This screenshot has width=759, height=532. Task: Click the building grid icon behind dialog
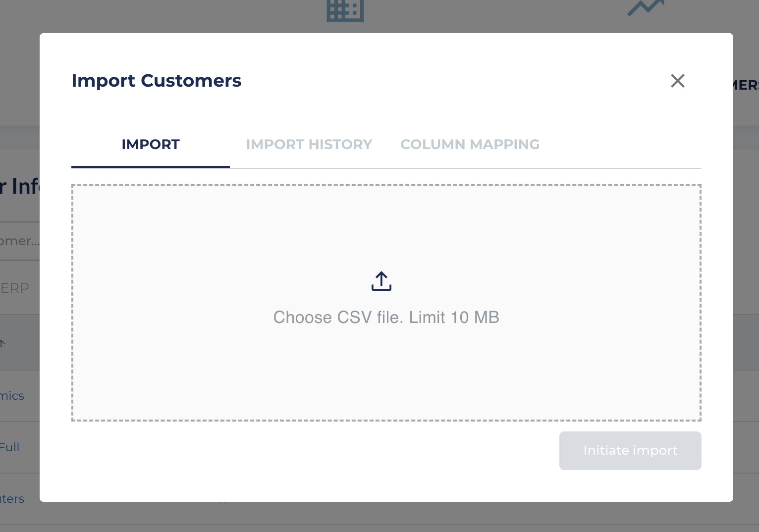coord(345,11)
